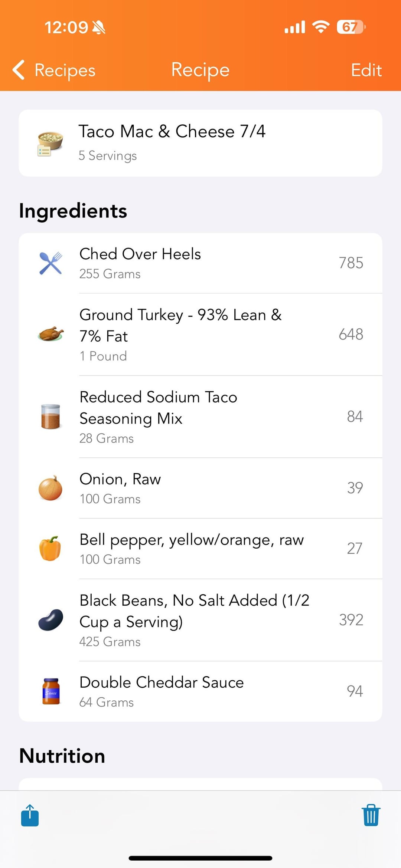Open the Ched Over Heels ingredient
The image size is (401, 868).
(200, 263)
